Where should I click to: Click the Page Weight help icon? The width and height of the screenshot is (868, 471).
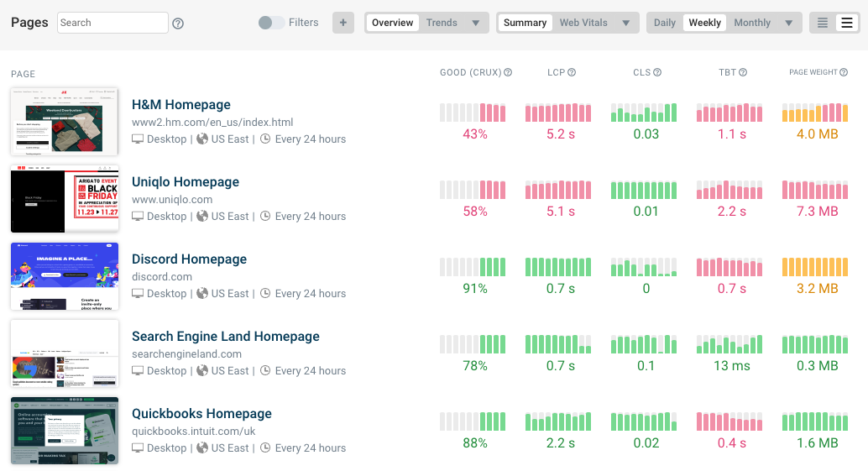pos(844,72)
